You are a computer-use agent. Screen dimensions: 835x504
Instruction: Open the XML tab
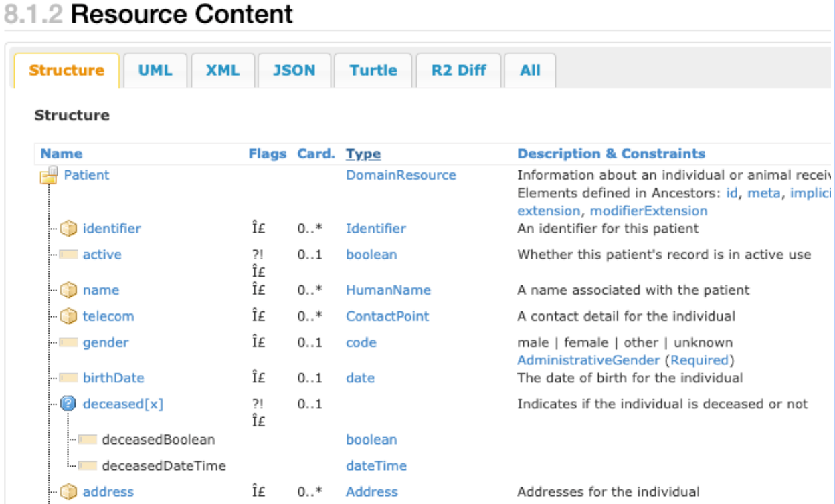pos(223,71)
